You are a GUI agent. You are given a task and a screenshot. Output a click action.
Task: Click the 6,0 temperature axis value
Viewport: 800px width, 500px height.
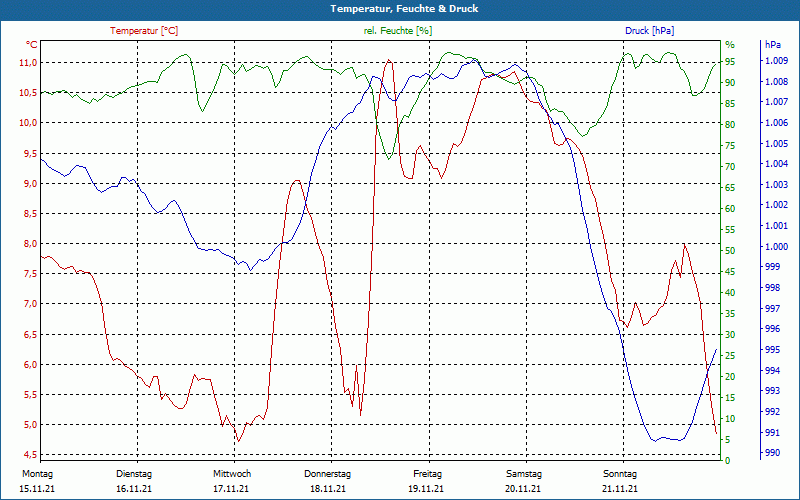tap(30, 365)
